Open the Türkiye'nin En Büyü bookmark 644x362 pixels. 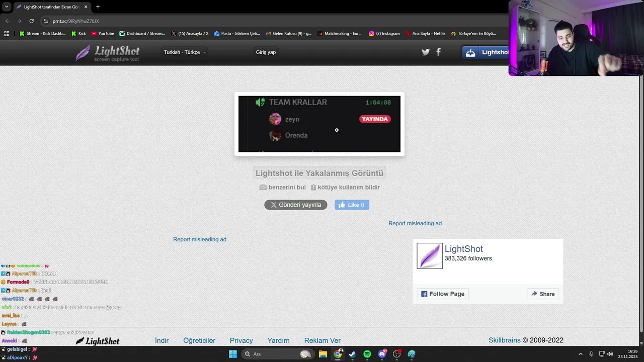pyautogui.click(x=473, y=34)
